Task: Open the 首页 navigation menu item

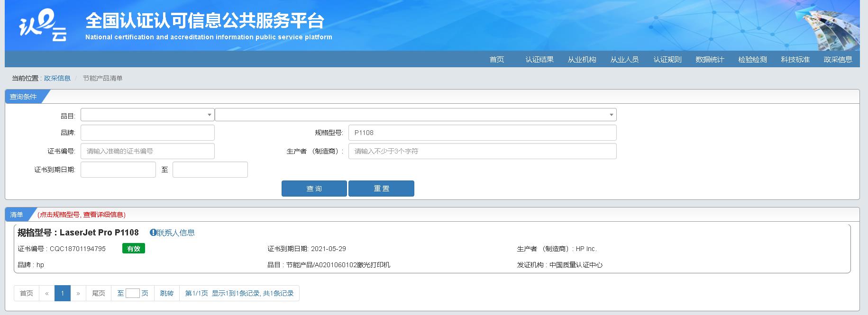Action: click(x=497, y=59)
